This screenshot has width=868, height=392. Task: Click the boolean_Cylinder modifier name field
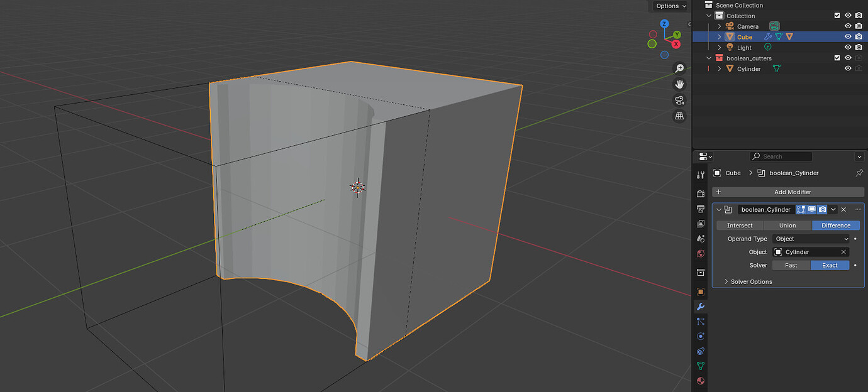pos(765,210)
